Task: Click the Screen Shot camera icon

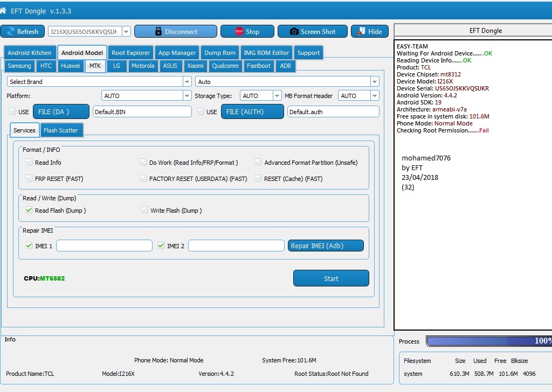Action: [294, 31]
